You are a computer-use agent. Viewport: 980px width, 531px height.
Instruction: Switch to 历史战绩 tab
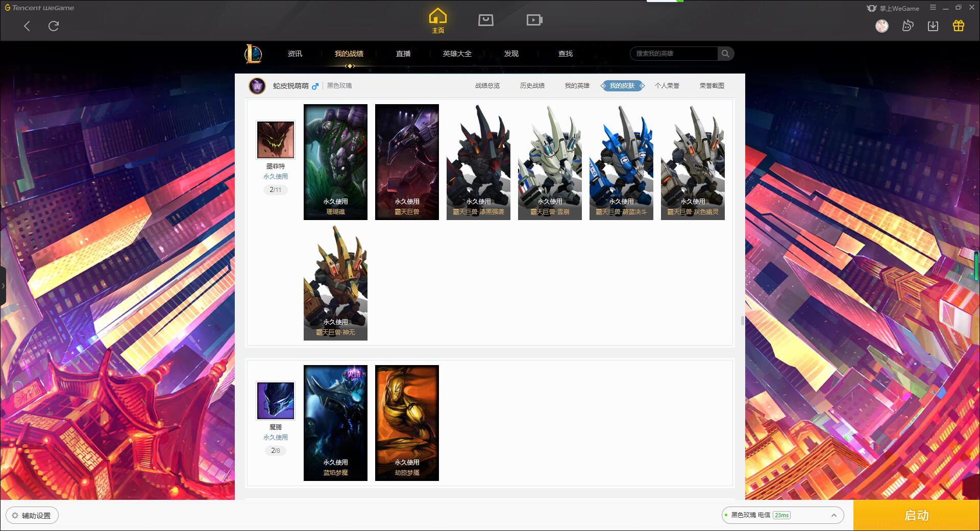532,86
